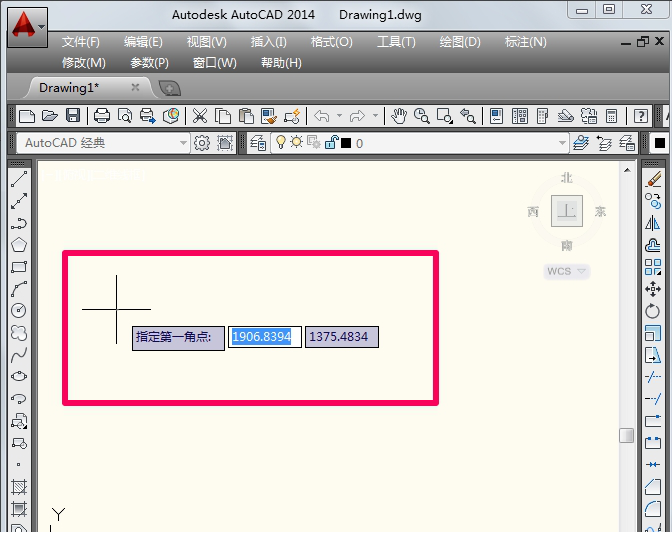Open the Redo history dropdown arrow
The image size is (672, 553).
[375, 115]
